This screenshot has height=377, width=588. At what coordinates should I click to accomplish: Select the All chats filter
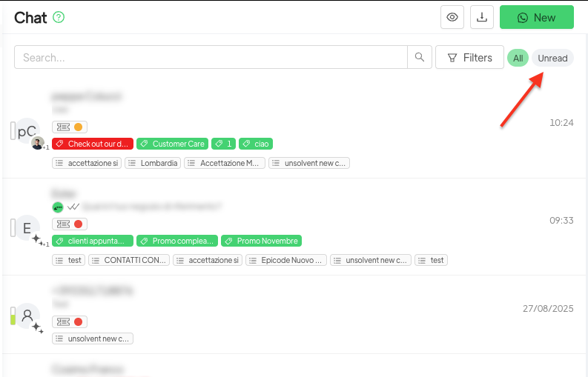(x=518, y=58)
